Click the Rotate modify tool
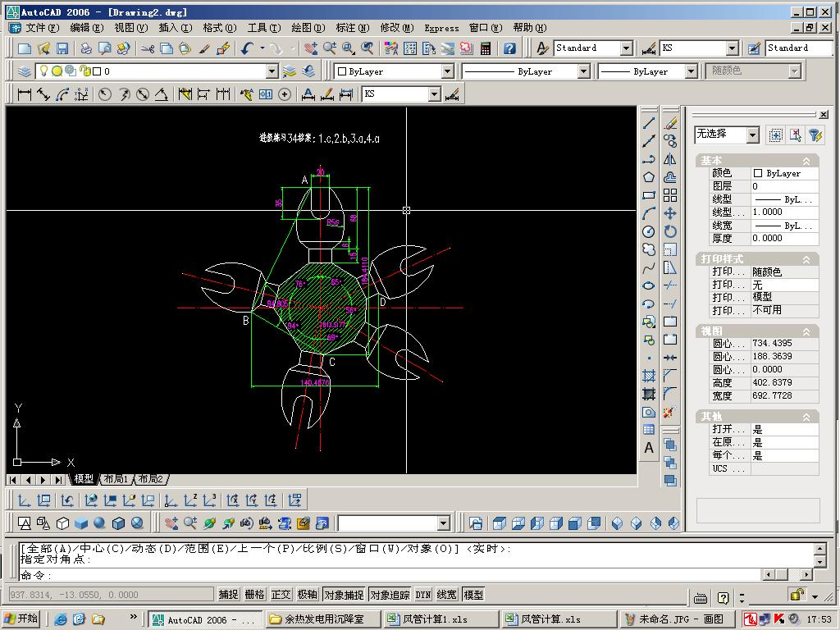The width and height of the screenshot is (840, 630). [x=670, y=231]
